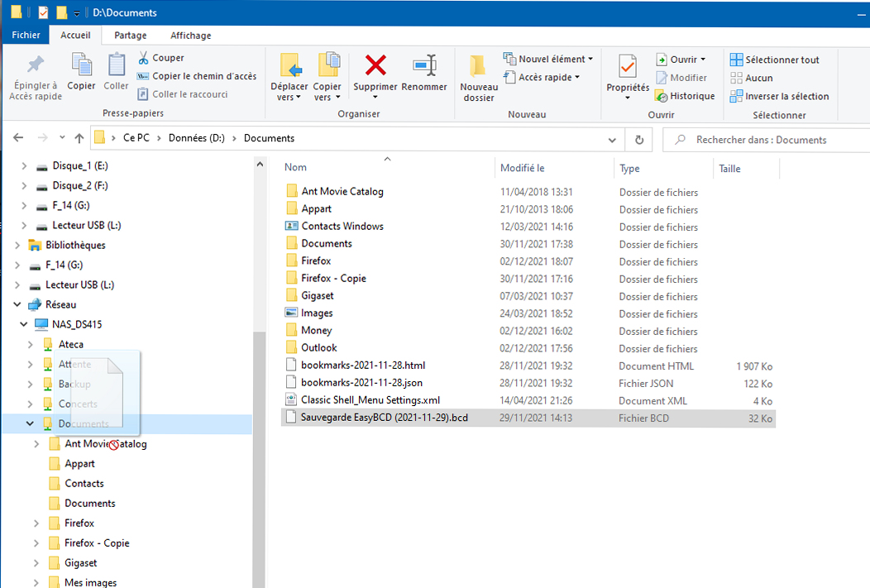This screenshot has width=870, height=588.
Task: Click the Coller paste icon
Action: click(116, 65)
